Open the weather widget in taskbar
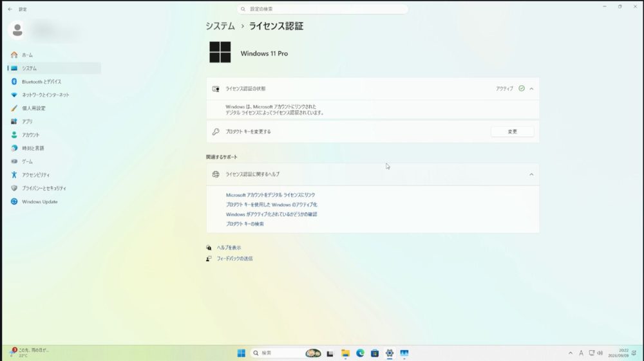This screenshot has height=361, width=644. [30, 353]
